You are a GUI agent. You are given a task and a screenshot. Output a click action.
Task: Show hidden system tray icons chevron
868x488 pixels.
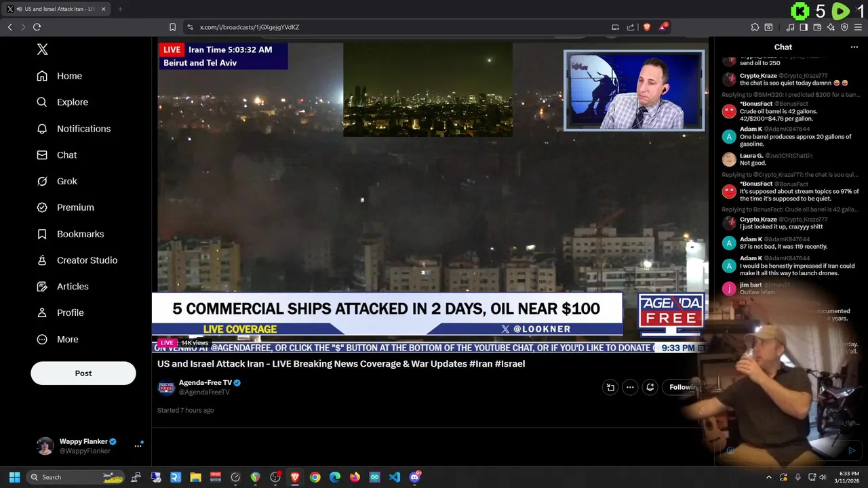768,477
